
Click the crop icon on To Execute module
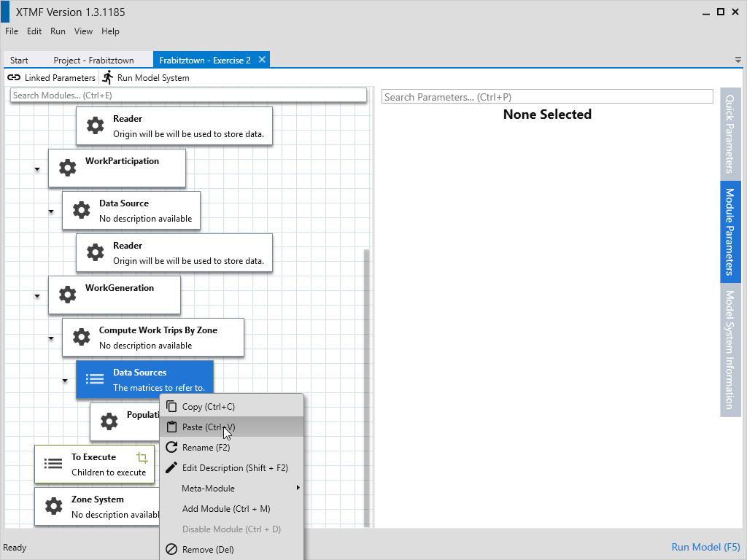[x=142, y=457]
